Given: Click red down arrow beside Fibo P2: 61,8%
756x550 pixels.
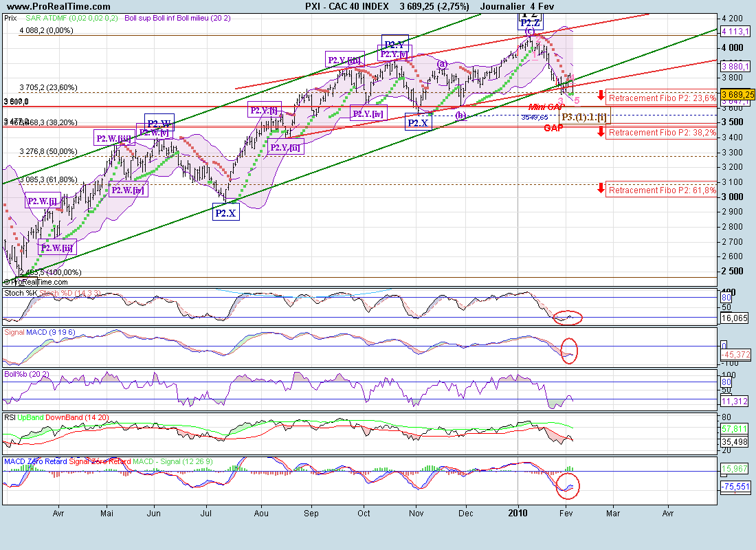Looking at the screenshot, I should click(x=601, y=188).
